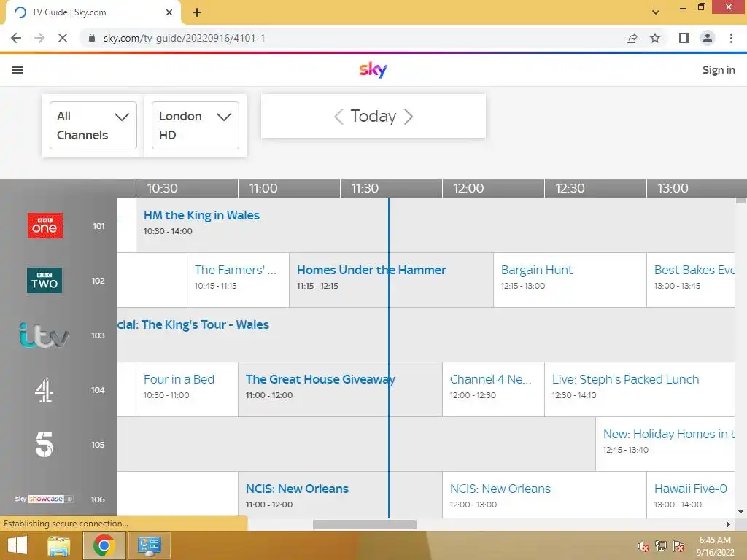747x560 pixels.
Task: Click the Today date label
Action: 373,116
